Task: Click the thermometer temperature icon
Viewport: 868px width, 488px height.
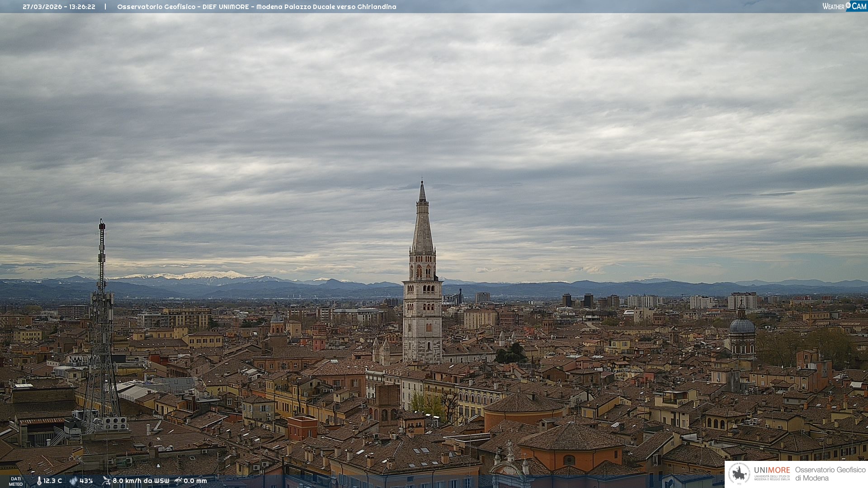Action: 39,481
